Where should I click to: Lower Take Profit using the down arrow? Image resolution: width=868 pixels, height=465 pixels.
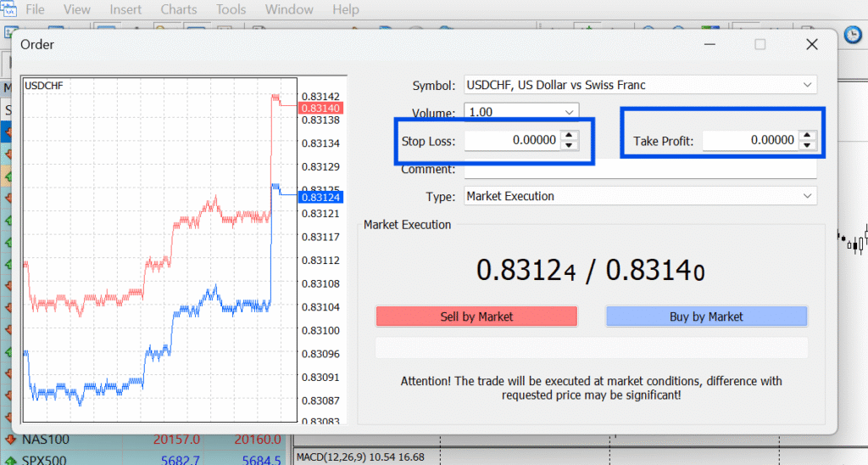[808, 146]
